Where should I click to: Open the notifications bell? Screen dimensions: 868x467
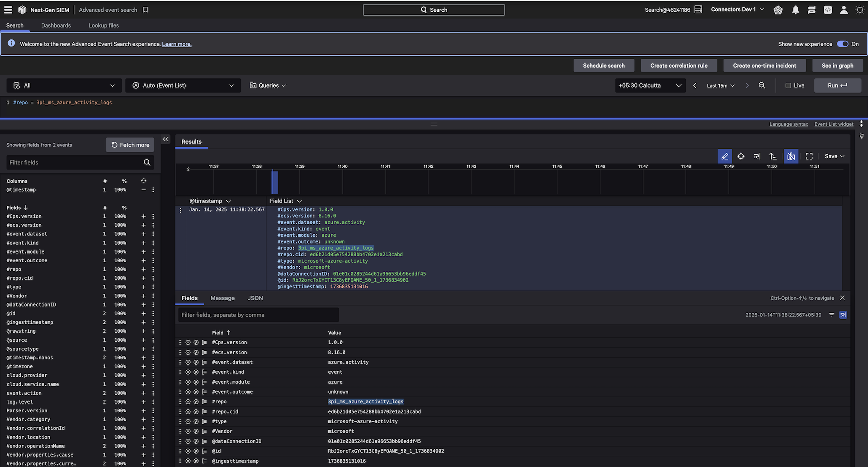coord(795,9)
